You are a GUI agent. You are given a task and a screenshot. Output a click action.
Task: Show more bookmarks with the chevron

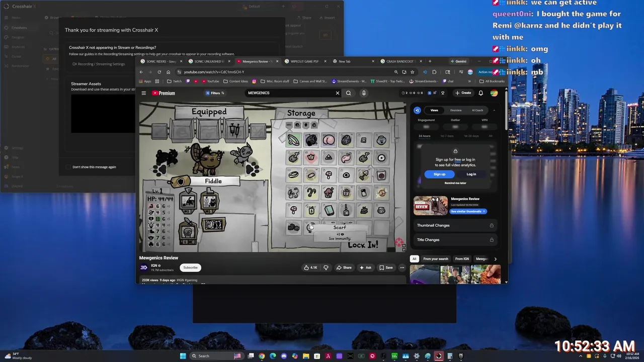(469, 81)
